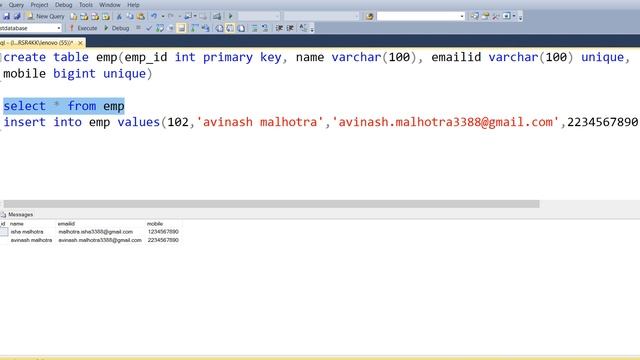Open the Tools menu

point(85,5)
